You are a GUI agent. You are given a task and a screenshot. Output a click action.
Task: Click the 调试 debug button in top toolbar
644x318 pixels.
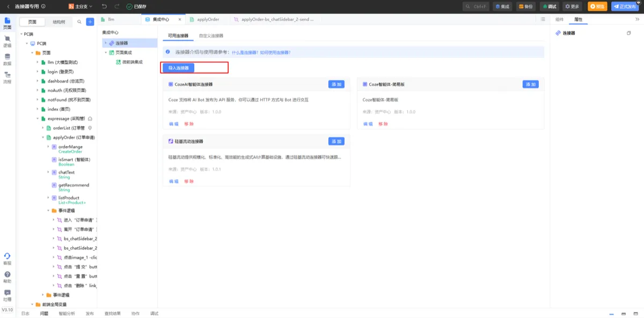549,6
